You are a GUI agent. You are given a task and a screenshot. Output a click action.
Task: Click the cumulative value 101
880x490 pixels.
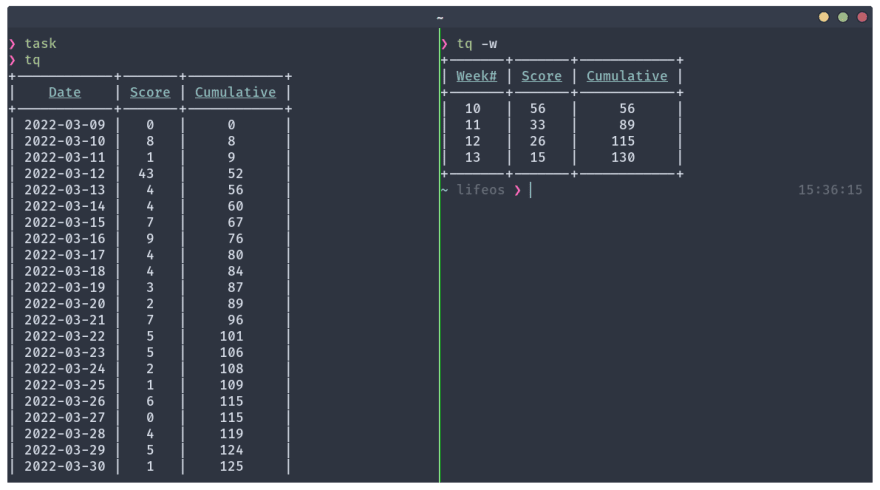[231, 337]
